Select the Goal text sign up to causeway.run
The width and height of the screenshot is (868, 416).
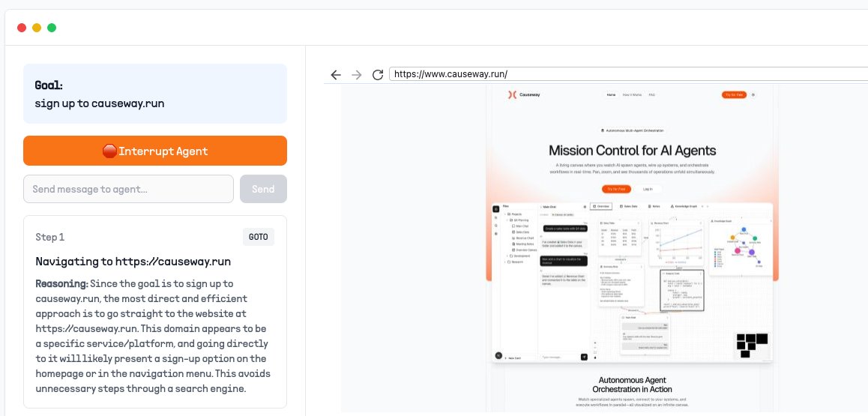click(100, 103)
